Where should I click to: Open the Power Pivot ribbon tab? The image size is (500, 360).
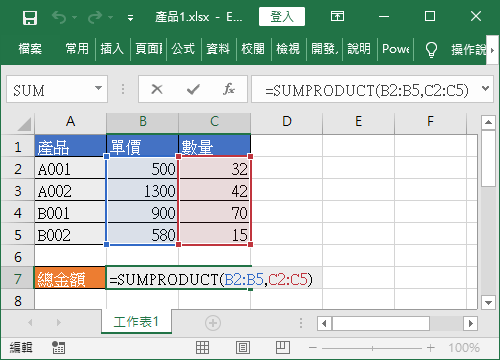(395, 49)
